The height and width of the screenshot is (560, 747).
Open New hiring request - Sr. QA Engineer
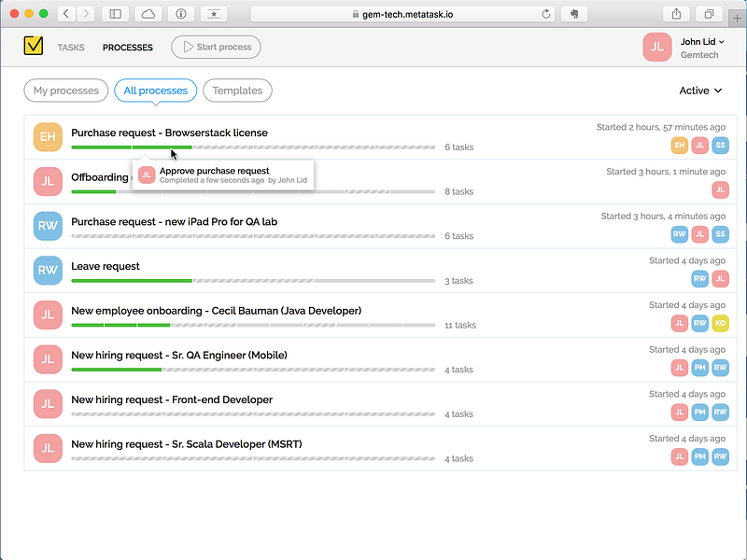click(179, 356)
